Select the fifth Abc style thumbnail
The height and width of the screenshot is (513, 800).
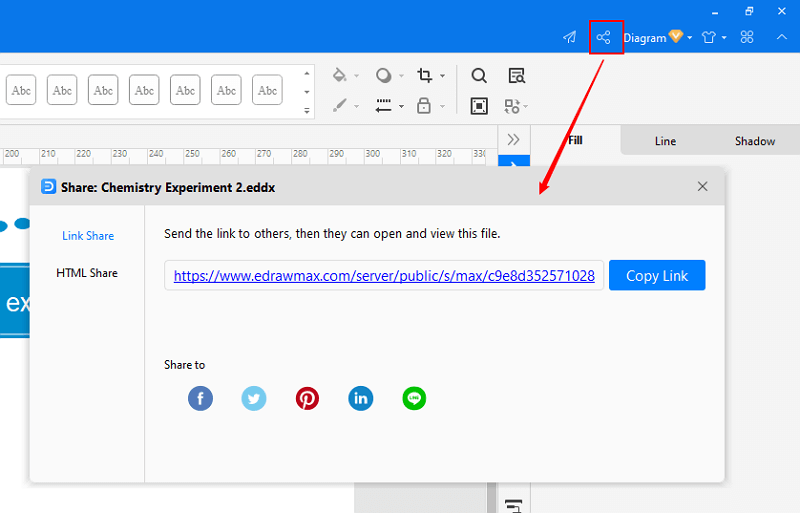pyautogui.click(x=185, y=90)
